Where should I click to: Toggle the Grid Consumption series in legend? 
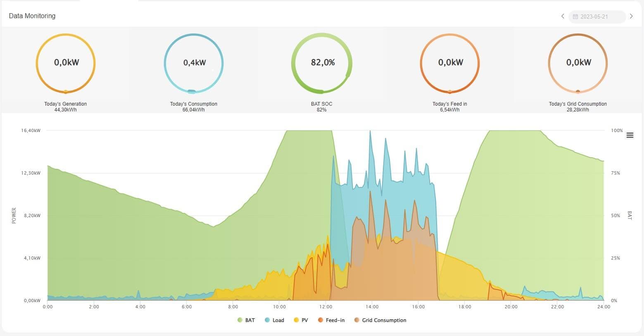tap(380, 320)
